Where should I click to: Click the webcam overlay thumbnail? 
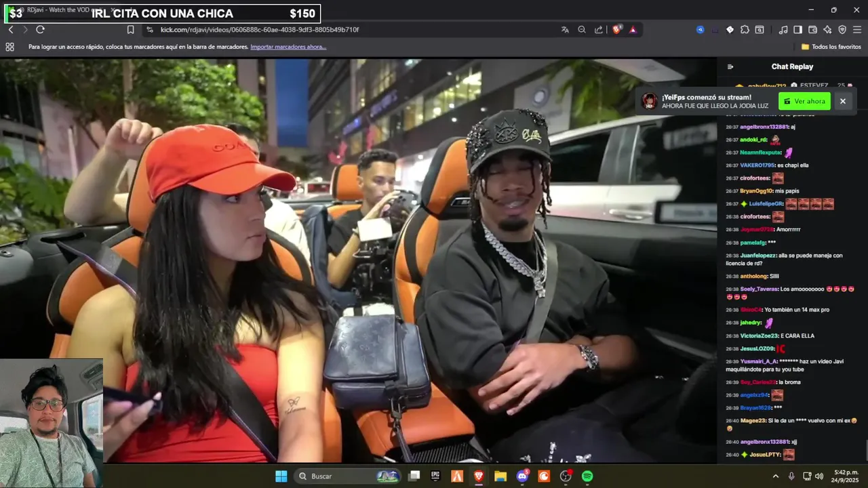pos(52,423)
